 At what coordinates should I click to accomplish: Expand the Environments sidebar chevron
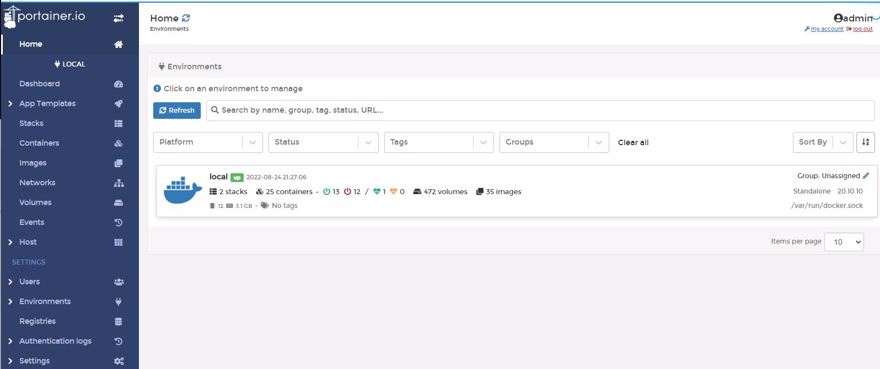click(x=11, y=302)
